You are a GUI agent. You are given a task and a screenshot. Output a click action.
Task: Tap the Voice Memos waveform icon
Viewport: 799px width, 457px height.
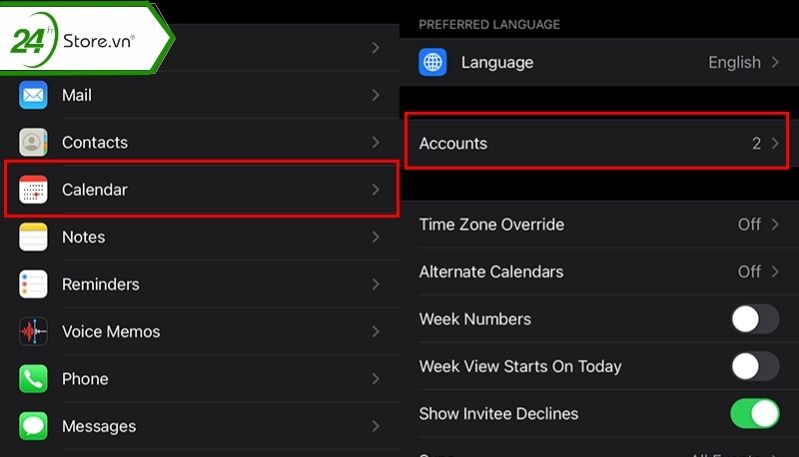[33, 332]
